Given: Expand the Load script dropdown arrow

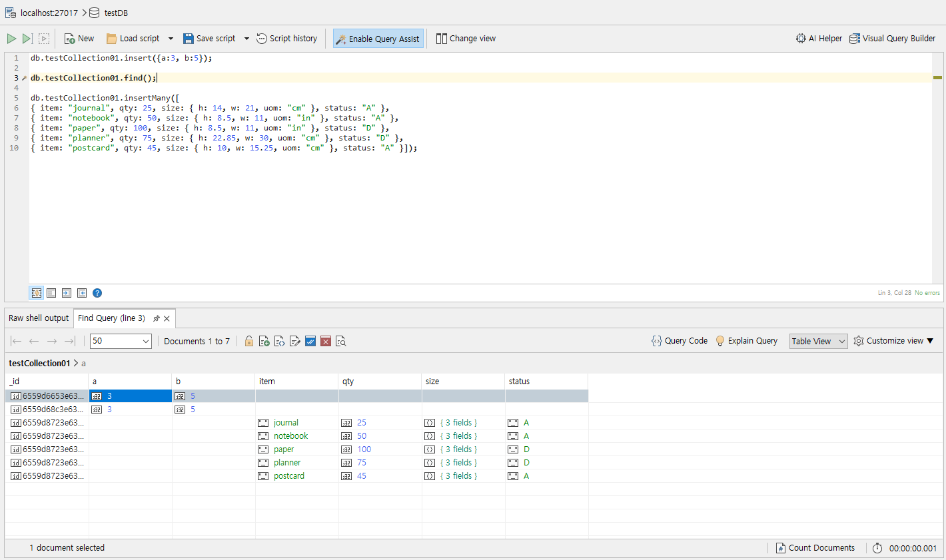Looking at the screenshot, I should click(171, 39).
